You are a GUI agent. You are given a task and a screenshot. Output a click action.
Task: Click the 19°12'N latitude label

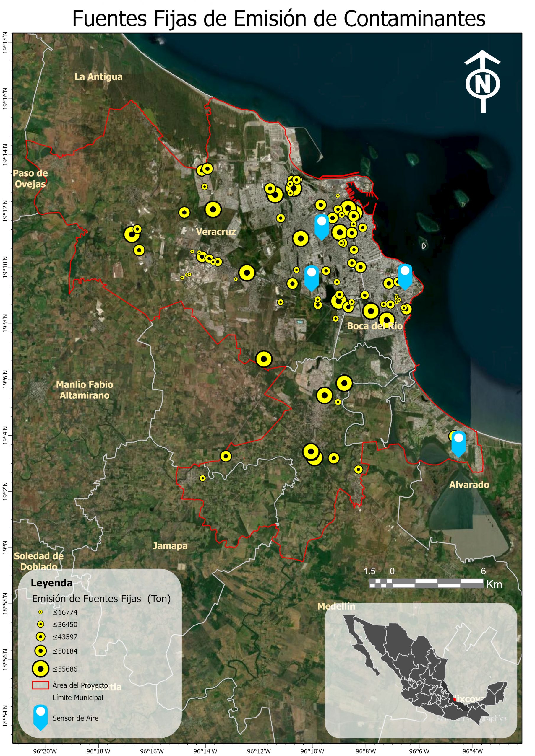click(x=5, y=211)
